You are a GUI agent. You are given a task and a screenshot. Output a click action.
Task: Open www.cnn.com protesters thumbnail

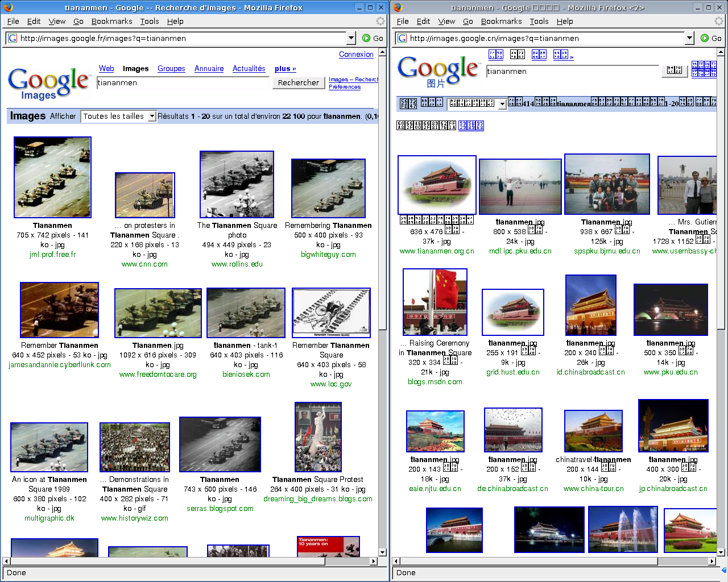(x=144, y=195)
